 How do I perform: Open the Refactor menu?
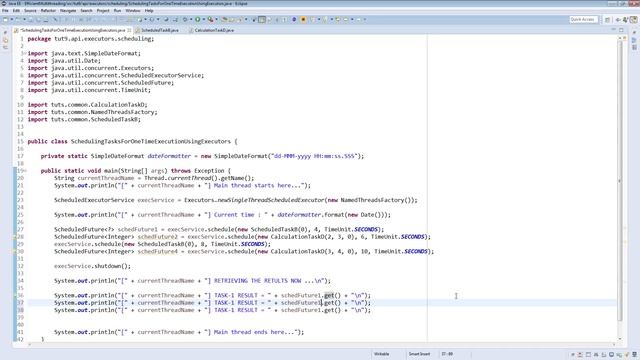coord(48,11)
